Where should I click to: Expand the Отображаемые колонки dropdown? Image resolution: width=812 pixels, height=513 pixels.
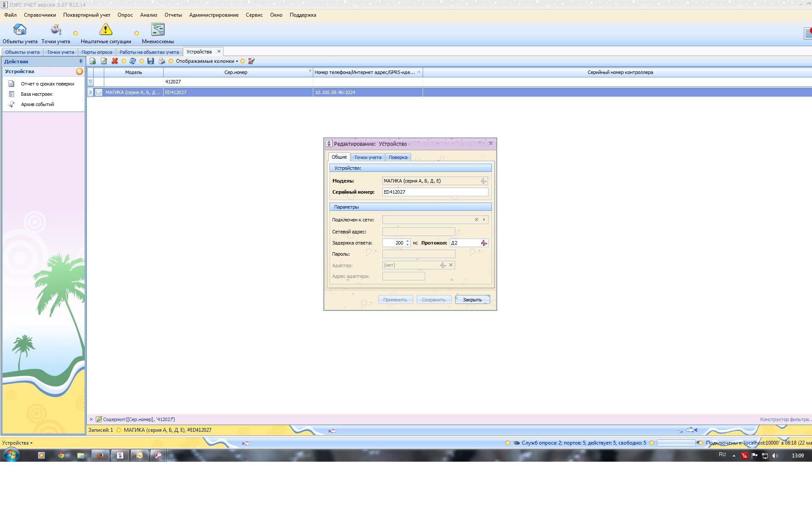[207, 61]
